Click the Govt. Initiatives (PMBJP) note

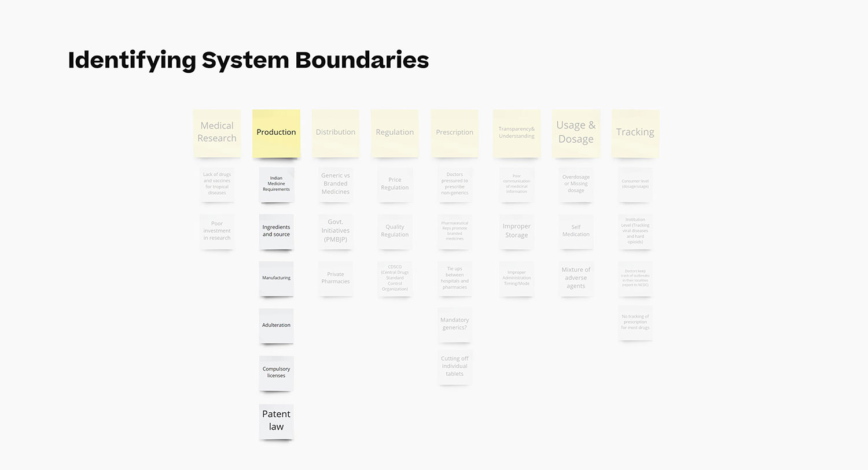click(x=336, y=231)
